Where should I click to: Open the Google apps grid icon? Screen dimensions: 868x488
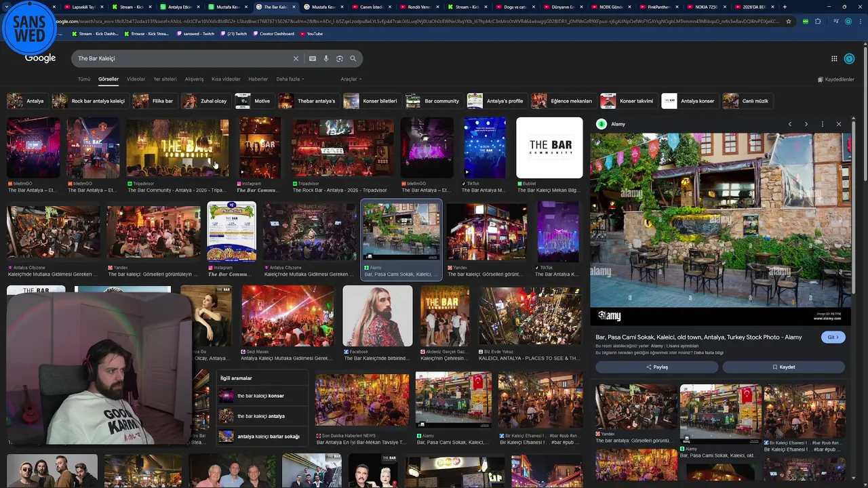(834, 58)
